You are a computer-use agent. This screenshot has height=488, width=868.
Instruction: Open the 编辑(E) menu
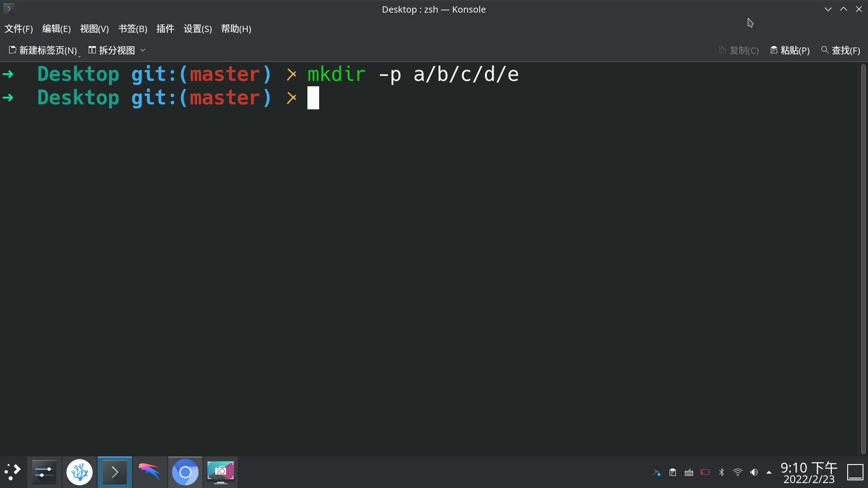pos(57,29)
